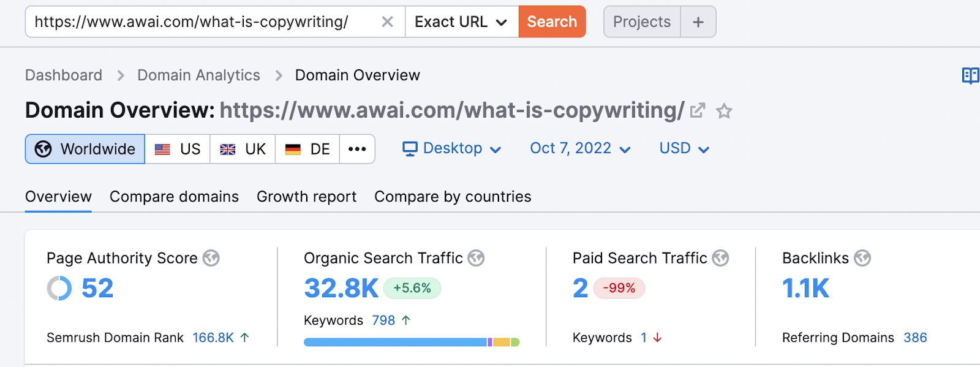
Task: Switch database to US
Action: point(178,149)
